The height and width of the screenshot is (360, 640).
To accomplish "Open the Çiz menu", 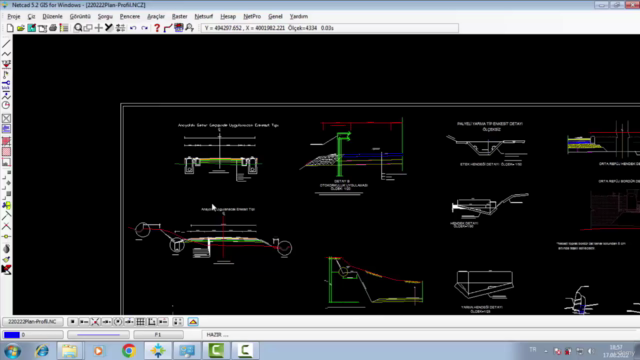I will [31, 16].
